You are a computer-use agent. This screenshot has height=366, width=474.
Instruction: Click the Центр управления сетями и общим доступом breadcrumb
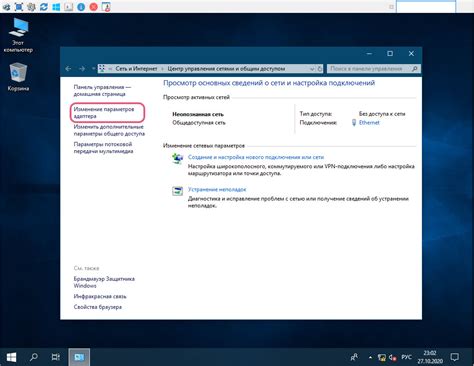[x=226, y=69]
